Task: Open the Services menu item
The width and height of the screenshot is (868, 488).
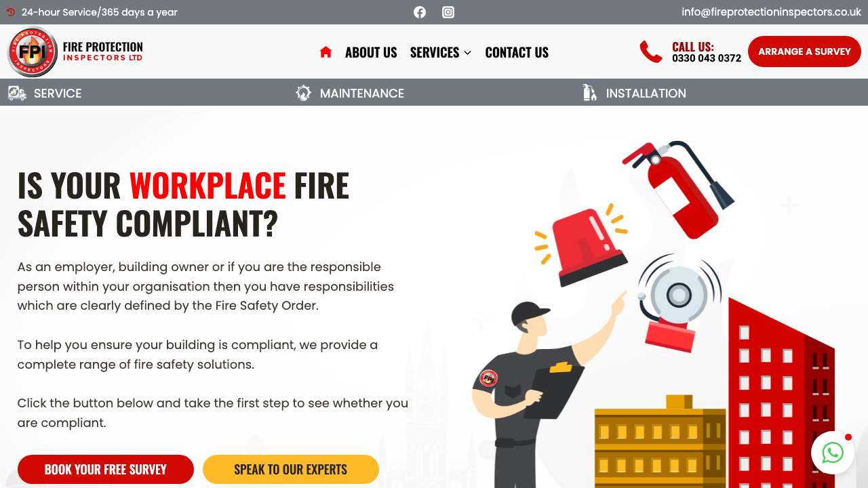Action: (x=435, y=52)
